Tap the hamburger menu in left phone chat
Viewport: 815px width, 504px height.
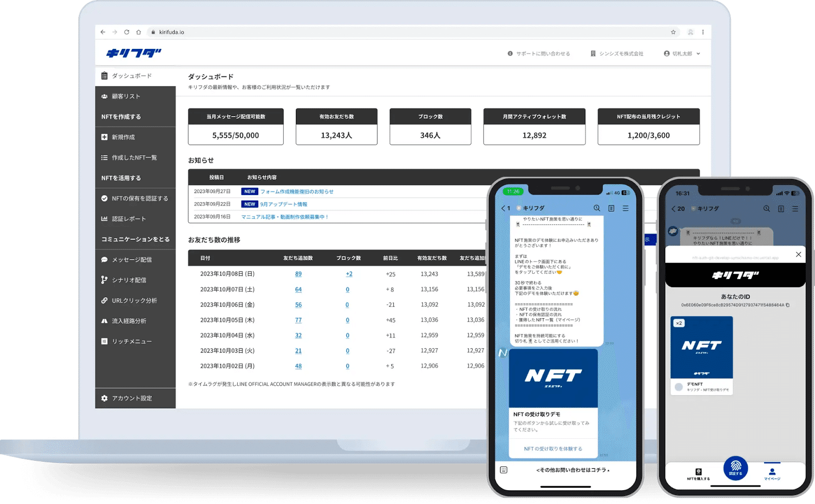(626, 208)
